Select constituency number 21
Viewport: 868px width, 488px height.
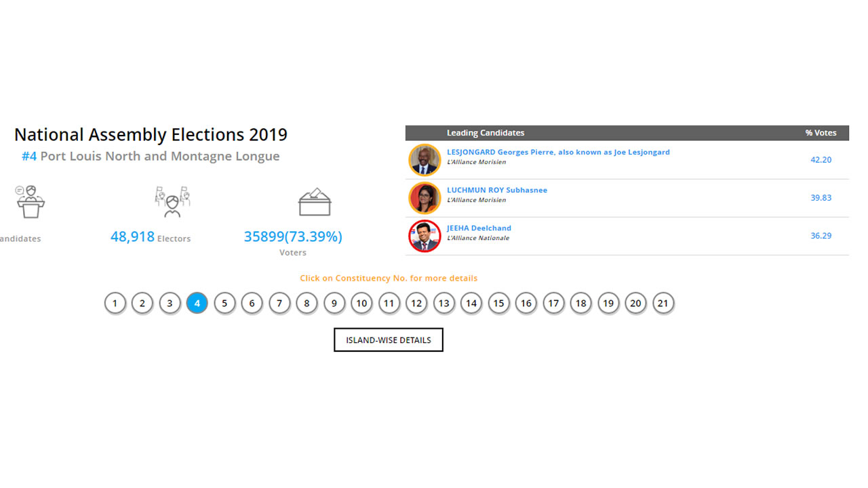(663, 303)
